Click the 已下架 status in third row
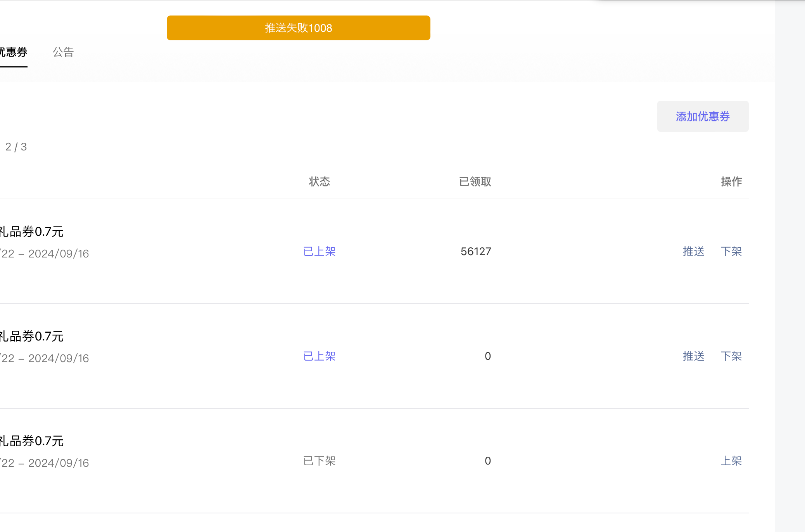The image size is (805, 532). [319, 461]
